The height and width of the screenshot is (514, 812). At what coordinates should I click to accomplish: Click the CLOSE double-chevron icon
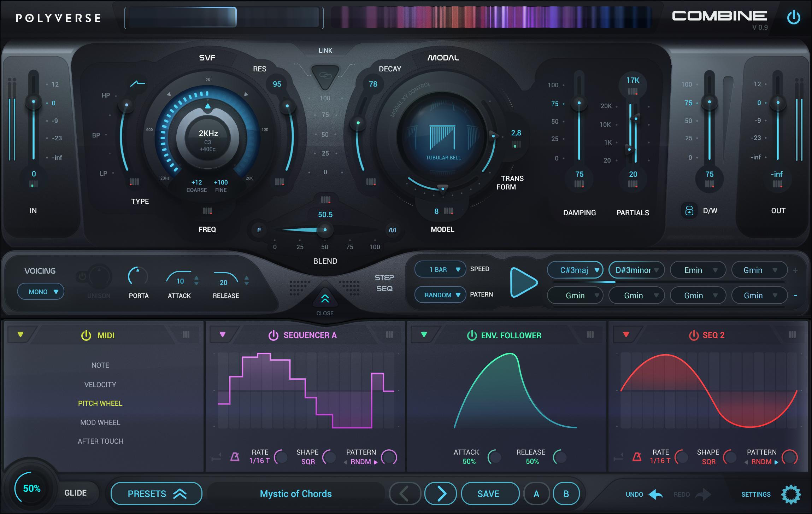pos(325,299)
